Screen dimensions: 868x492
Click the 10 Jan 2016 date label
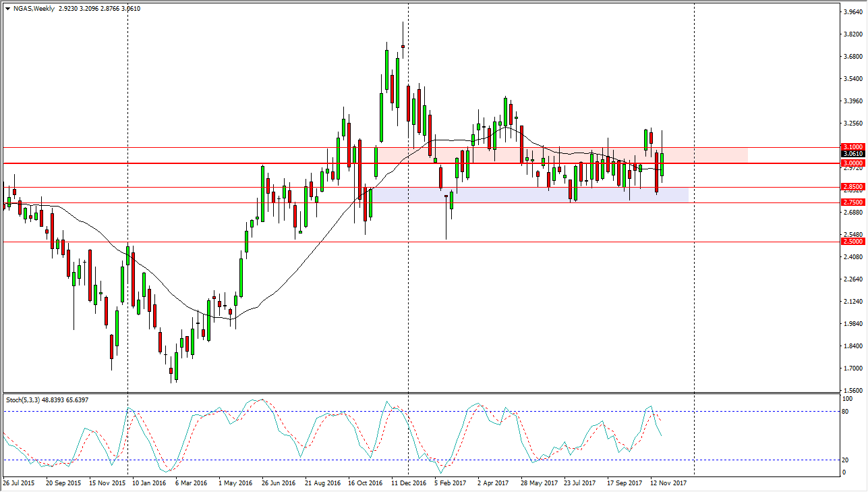(148, 483)
